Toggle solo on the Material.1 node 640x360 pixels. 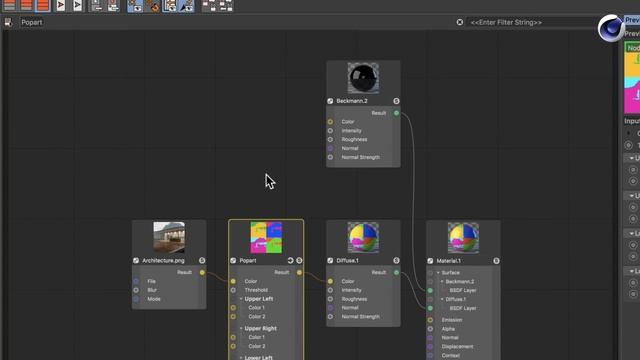[496, 261]
